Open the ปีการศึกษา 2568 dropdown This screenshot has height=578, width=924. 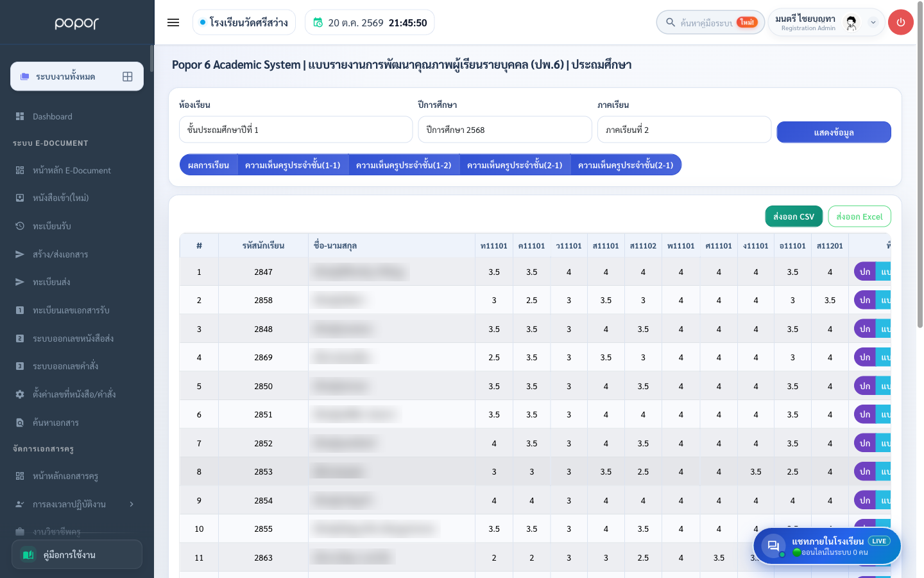[505, 130]
